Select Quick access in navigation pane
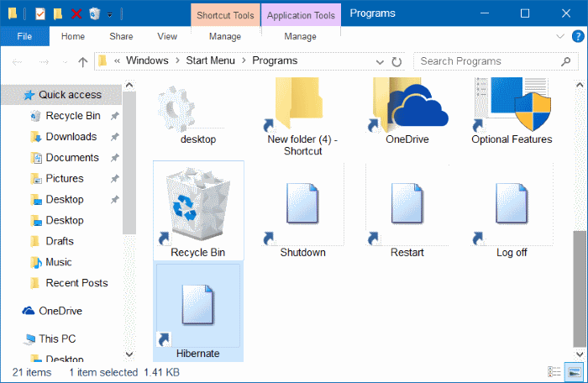This screenshot has height=383, width=588. click(61, 95)
